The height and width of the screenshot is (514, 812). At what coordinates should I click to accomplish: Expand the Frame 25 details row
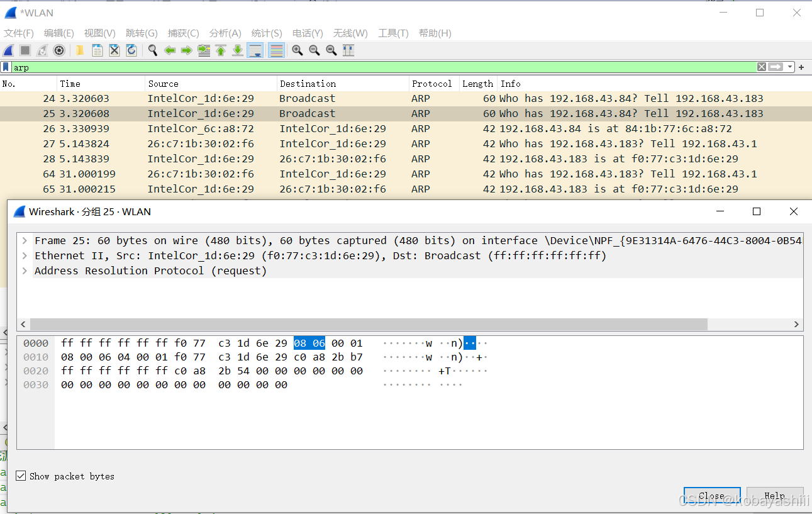click(24, 240)
